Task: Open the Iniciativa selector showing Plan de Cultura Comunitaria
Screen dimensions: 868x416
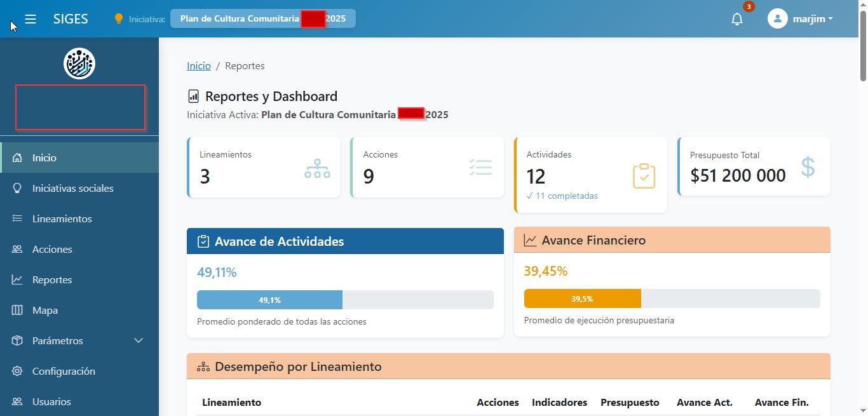Action: [262, 18]
